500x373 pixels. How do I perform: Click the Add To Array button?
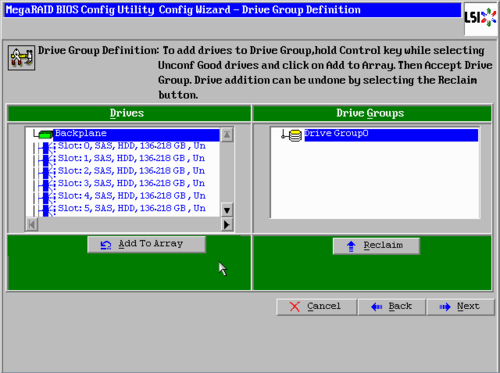(x=147, y=244)
